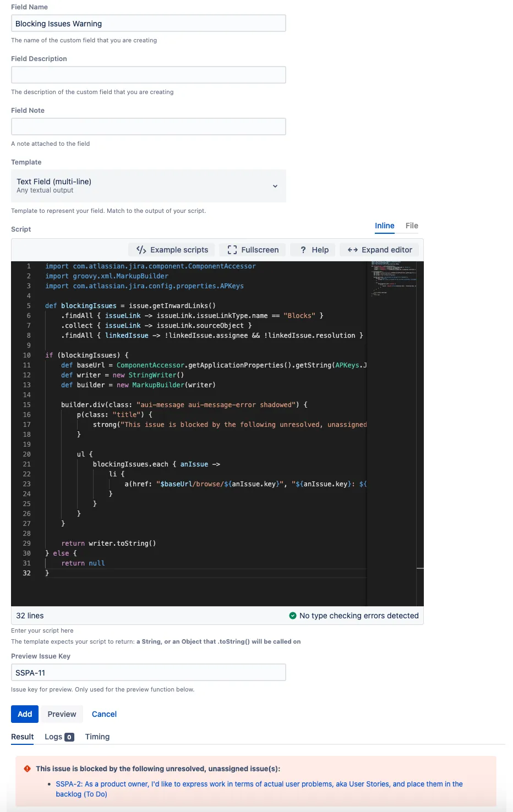This screenshot has height=812, width=513.
Task: Click the Add button
Action: 25,714
